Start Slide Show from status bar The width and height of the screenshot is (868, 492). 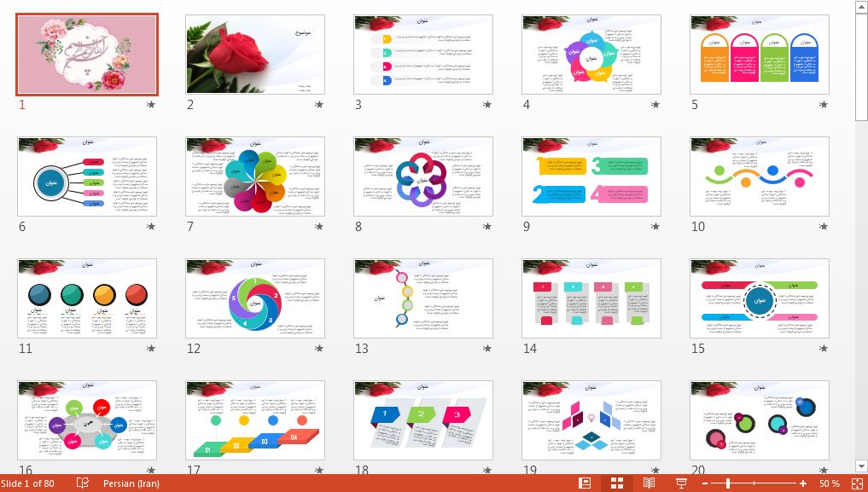pos(681,483)
